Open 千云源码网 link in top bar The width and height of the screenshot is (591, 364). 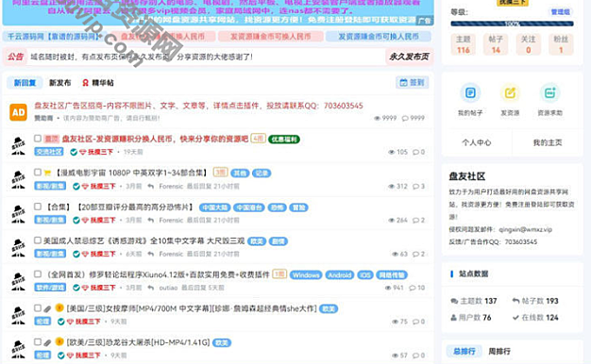click(x=55, y=37)
